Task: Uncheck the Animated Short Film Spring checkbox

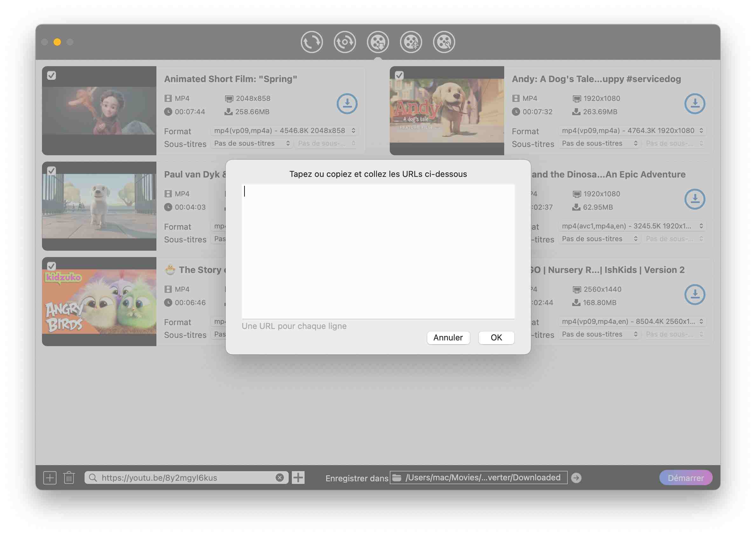Action: pyautogui.click(x=52, y=75)
